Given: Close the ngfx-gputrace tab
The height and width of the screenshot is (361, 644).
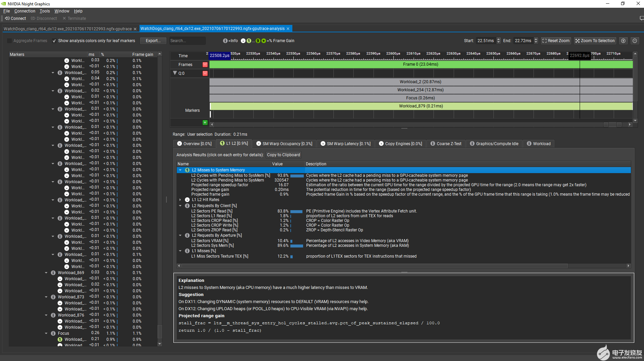Looking at the screenshot, I should point(135,29).
